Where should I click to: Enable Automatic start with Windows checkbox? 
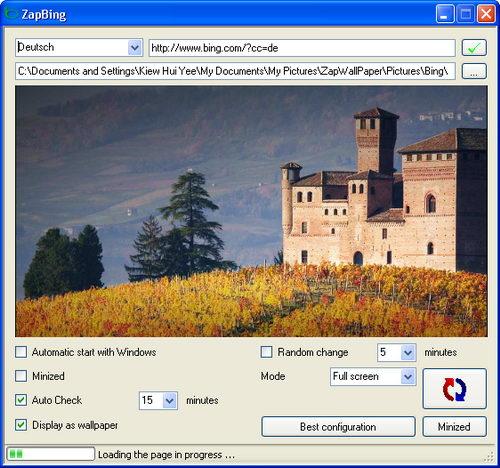tap(21, 352)
